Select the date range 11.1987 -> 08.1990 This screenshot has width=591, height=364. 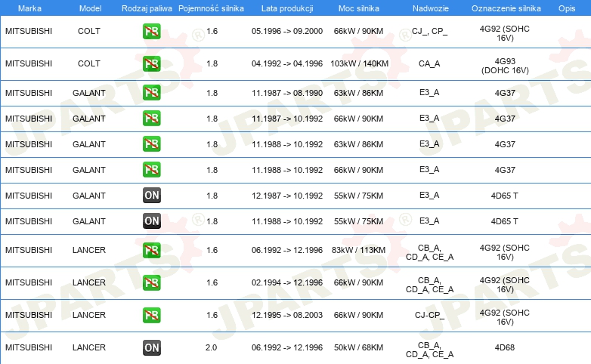(287, 93)
